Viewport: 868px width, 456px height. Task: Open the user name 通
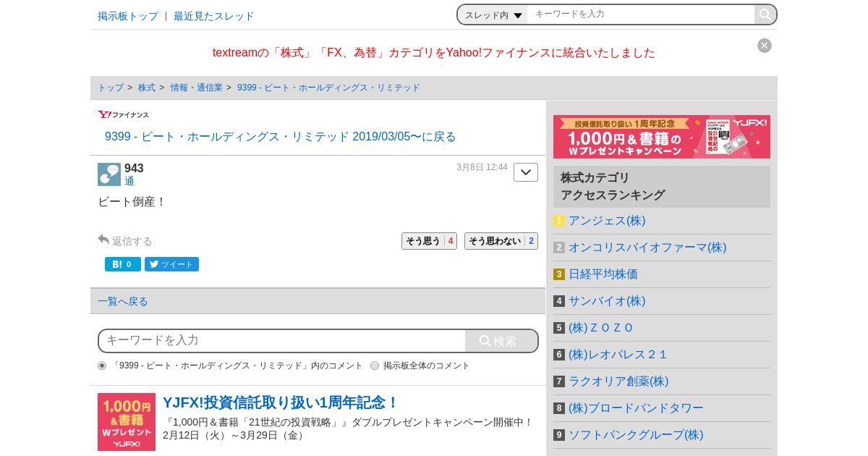click(129, 181)
